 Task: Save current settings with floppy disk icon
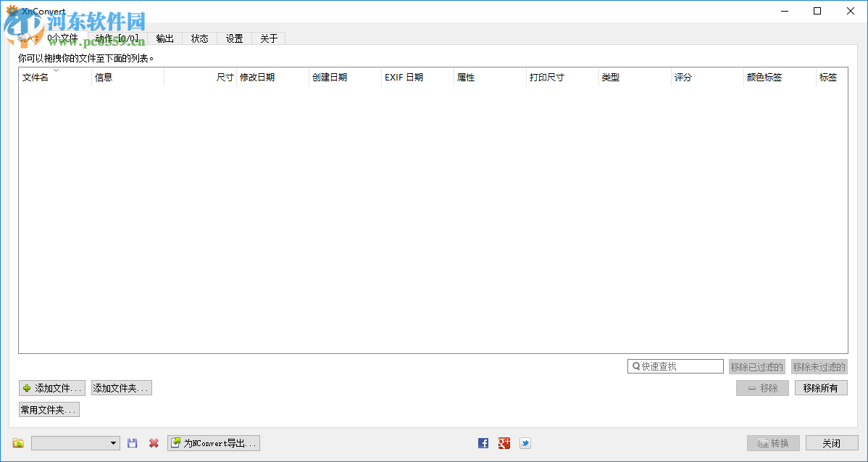click(x=132, y=442)
